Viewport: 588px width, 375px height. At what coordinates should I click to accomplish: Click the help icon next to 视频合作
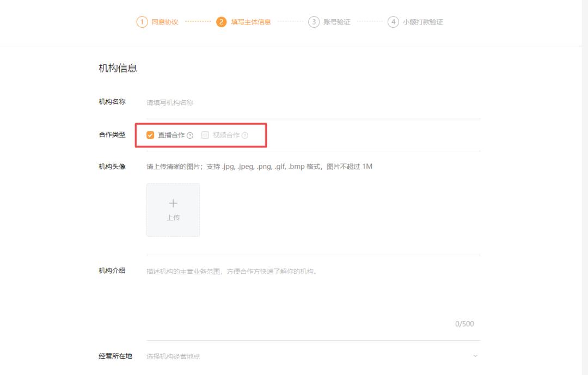244,135
